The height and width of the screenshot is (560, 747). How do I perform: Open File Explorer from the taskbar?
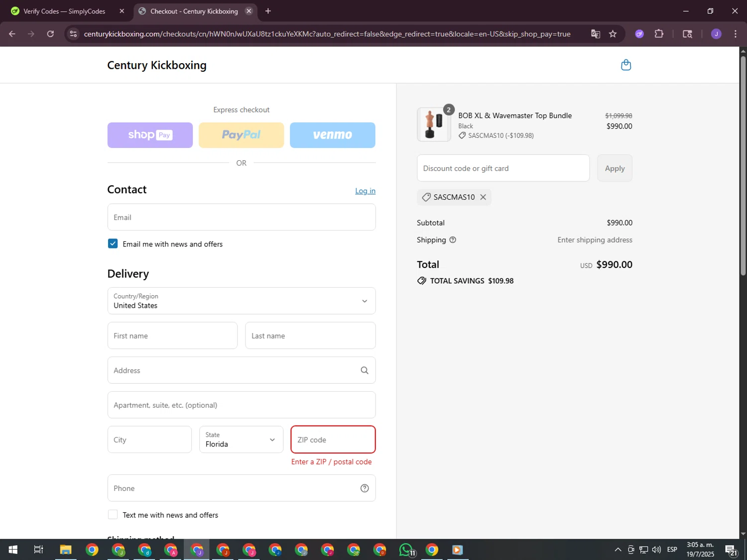66,550
